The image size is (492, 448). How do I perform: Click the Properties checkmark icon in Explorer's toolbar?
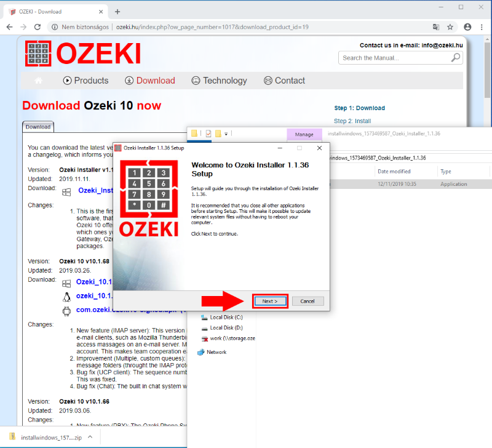point(208,134)
